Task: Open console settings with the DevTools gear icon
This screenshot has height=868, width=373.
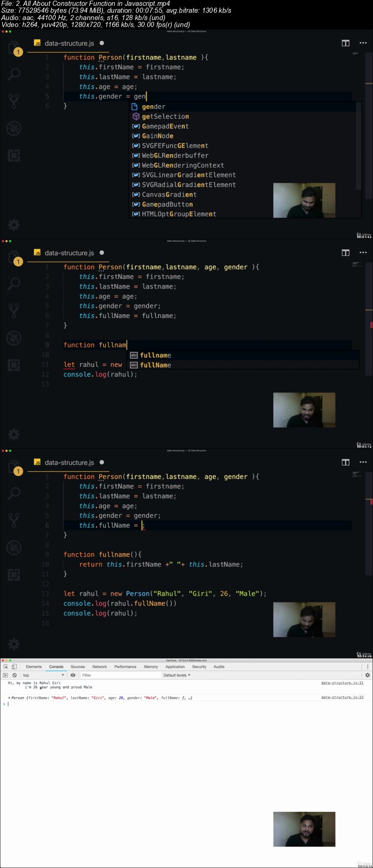Action: [x=368, y=675]
